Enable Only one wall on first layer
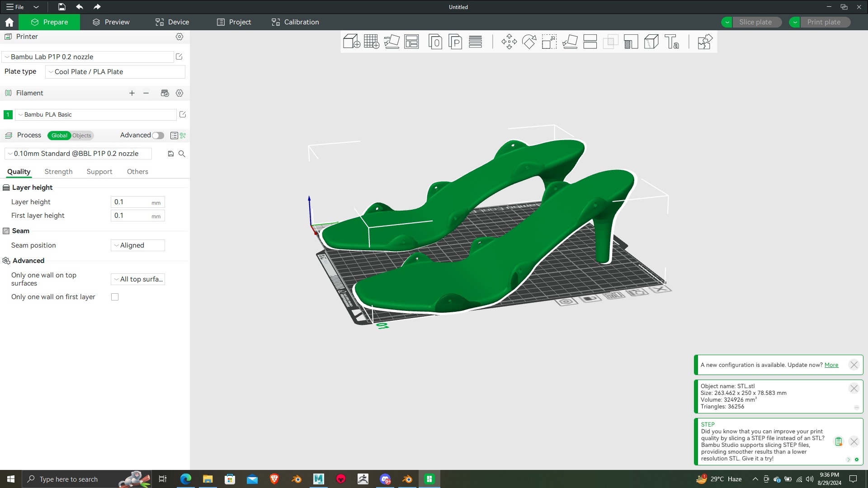The width and height of the screenshot is (868, 488). tap(115, 297)
